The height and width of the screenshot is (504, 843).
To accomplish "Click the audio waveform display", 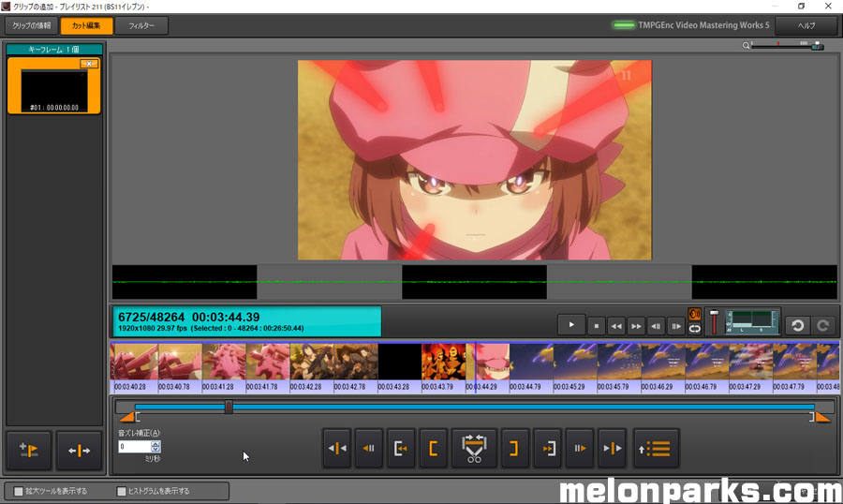I will point(475,282).
